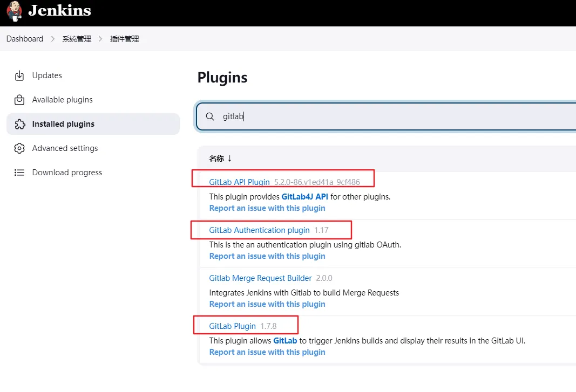Image resolution: width=576 pixels, height=392 pixels.
Task: Click the Updates download icon
Action: [x=19, y=75]
